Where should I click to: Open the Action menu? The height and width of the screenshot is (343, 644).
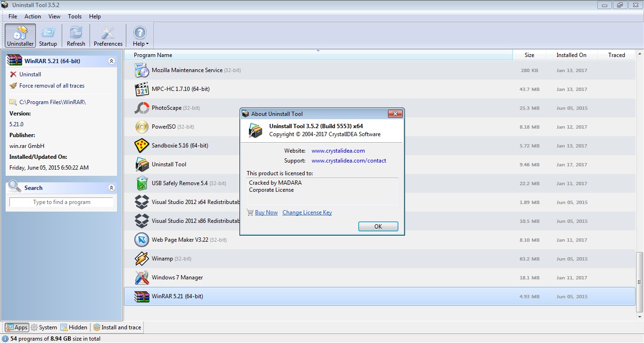[x=33, y=16]
